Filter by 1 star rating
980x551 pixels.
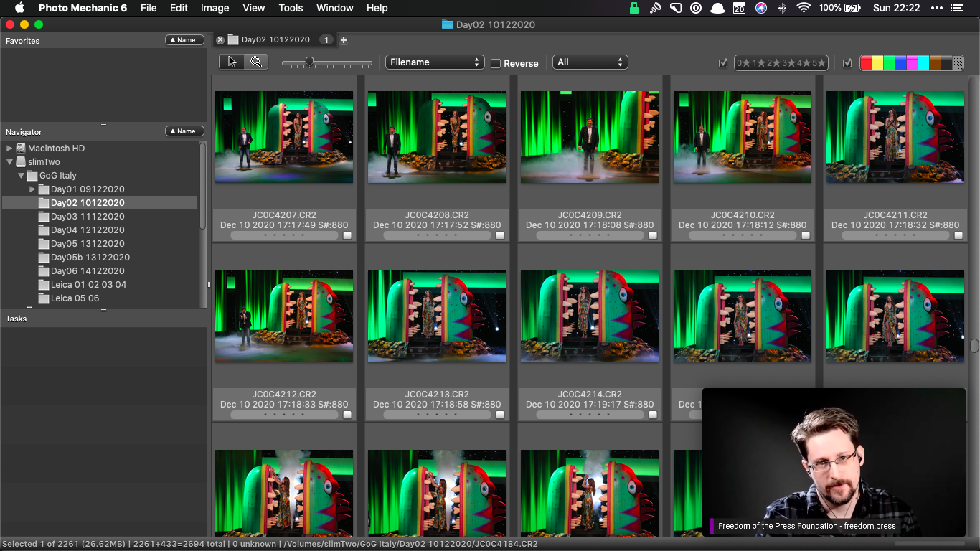coord(759,63)
